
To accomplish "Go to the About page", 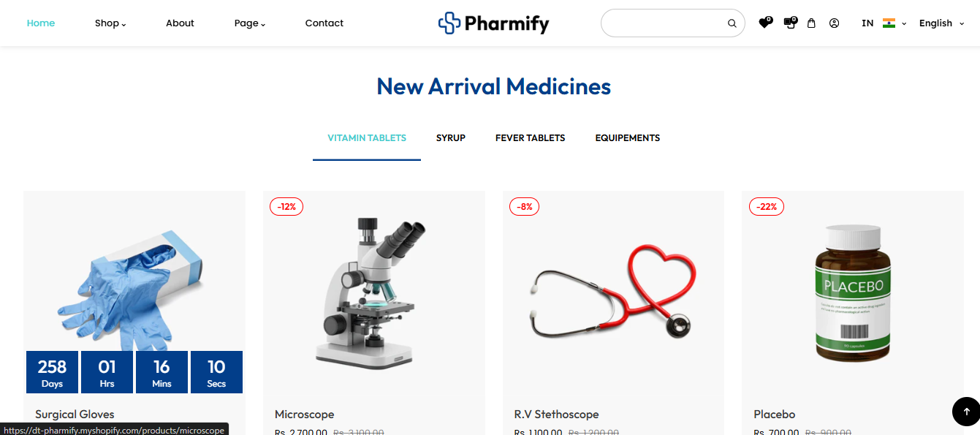I will (x=180, y=23).
